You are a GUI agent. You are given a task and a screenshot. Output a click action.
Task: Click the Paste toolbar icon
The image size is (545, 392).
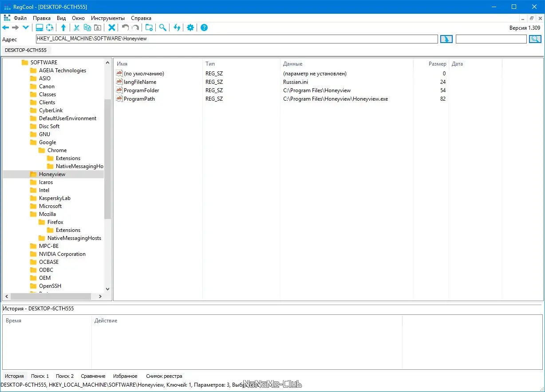[x=98, y=27]
